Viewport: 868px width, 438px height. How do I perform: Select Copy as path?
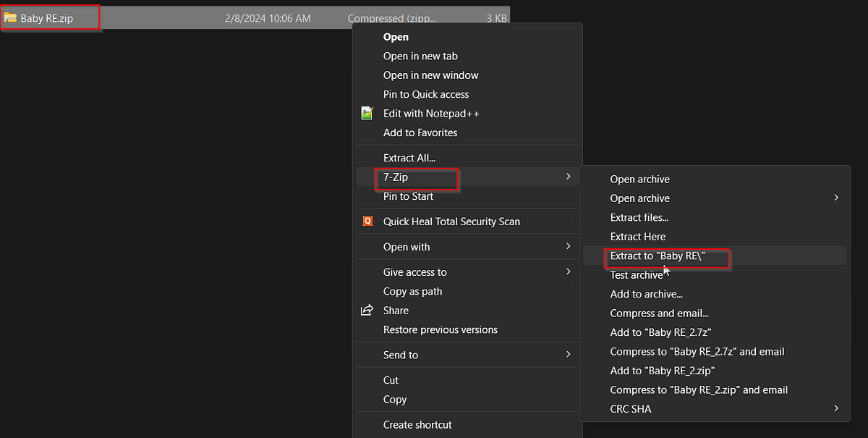[x=413, y=292]
